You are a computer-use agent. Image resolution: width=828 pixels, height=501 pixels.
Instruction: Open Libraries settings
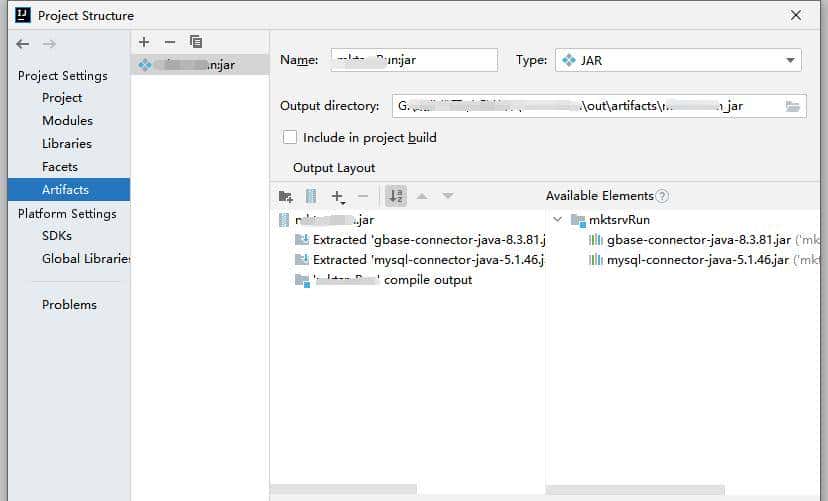(x=67, y=144)
